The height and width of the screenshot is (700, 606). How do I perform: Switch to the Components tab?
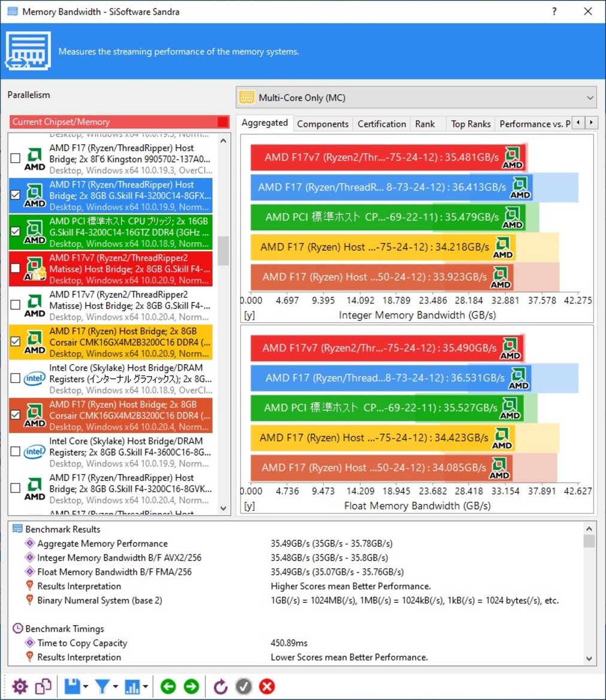pyautogui.click(x=322, y=124)
